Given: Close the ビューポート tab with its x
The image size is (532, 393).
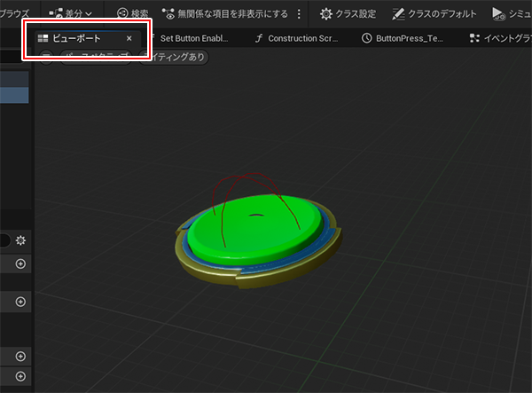Looking at the screenshot, I should (x=129, y=39).
